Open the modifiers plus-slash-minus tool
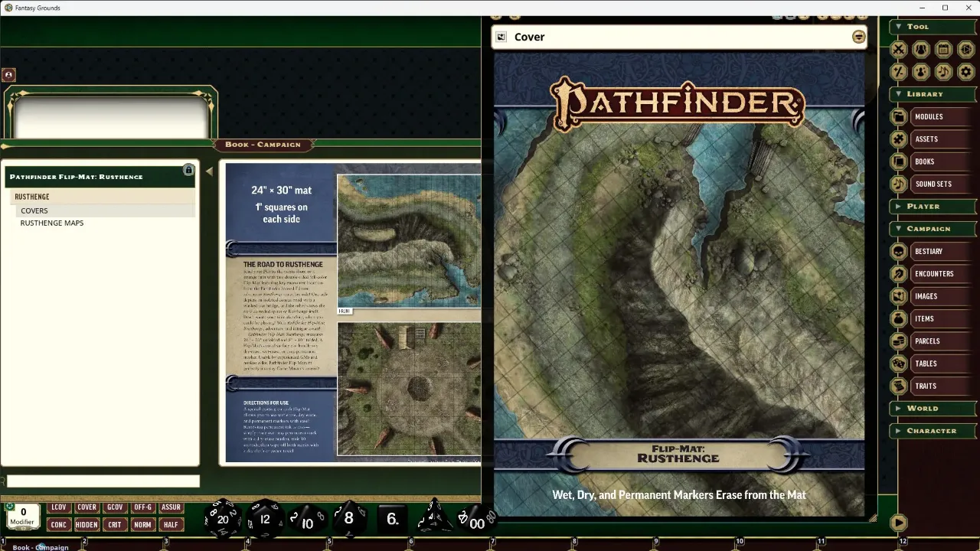 [899, 72]
